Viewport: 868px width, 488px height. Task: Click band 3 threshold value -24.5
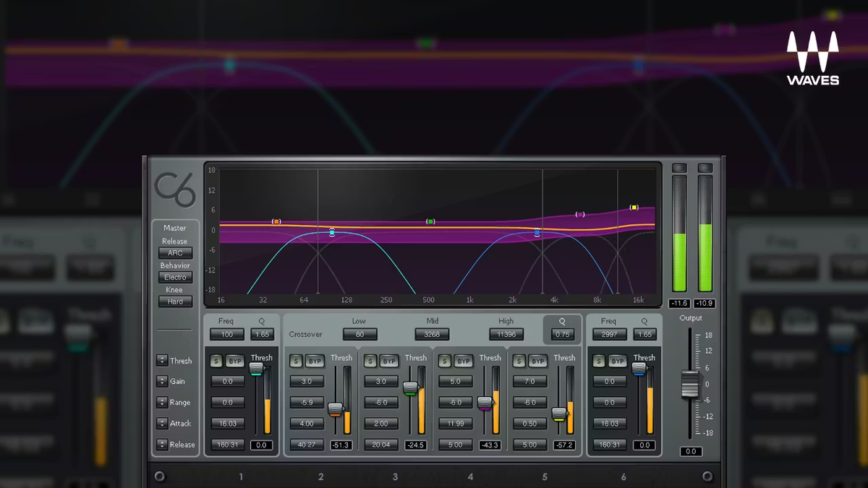pyautogui.click(x=415, y=445)
